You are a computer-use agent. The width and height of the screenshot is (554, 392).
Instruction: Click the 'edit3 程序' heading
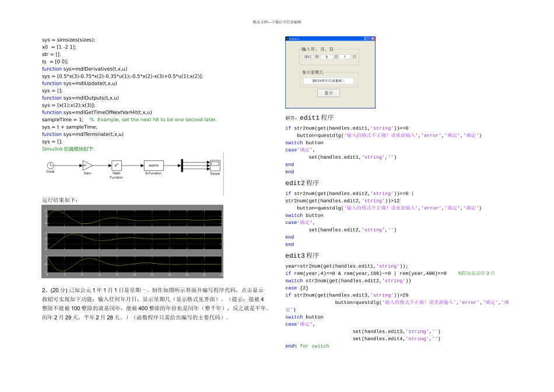302,256
